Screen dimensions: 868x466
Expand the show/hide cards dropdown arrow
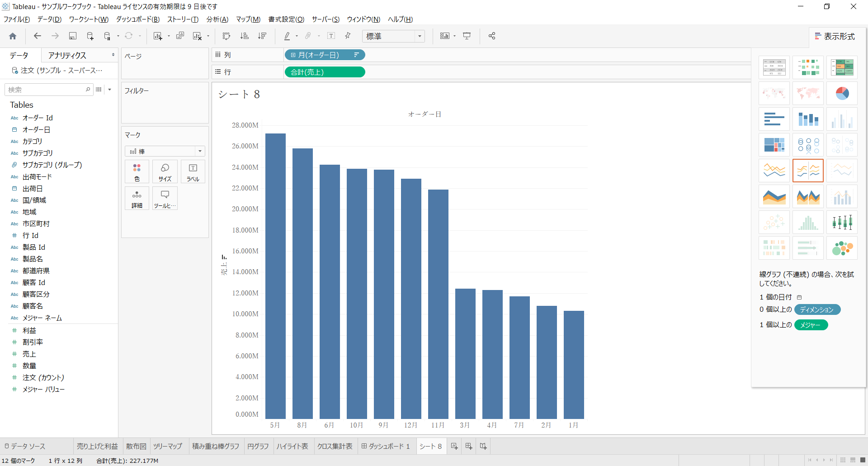(454, 36)
